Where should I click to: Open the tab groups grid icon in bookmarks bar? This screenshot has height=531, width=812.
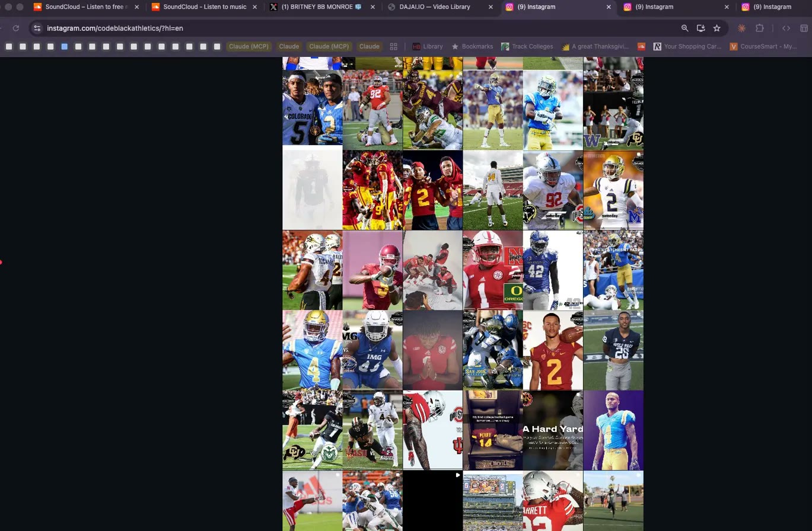(x=393, y=46)
